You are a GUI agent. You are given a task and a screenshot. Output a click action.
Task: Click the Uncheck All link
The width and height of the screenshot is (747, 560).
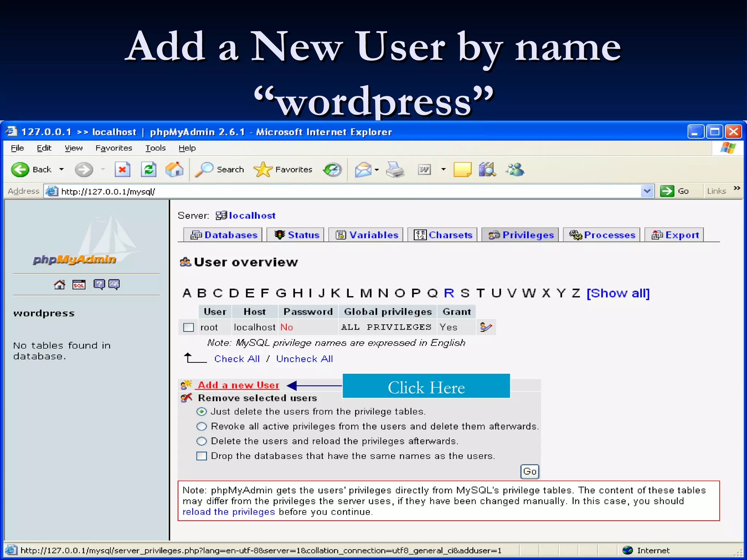(x=304, y=359)
